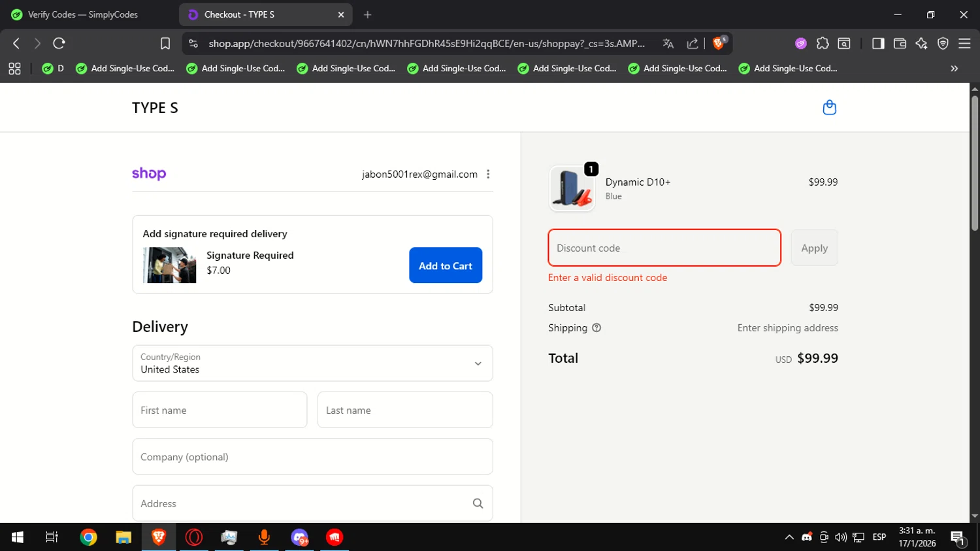
Task: Click the Company (optional) field
Action: coord(312,457)
